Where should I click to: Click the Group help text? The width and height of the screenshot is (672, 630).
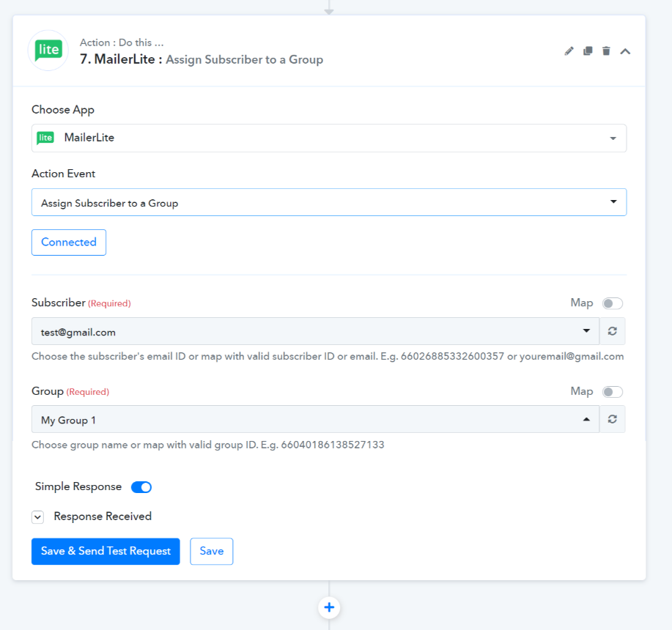coord(208,445)
